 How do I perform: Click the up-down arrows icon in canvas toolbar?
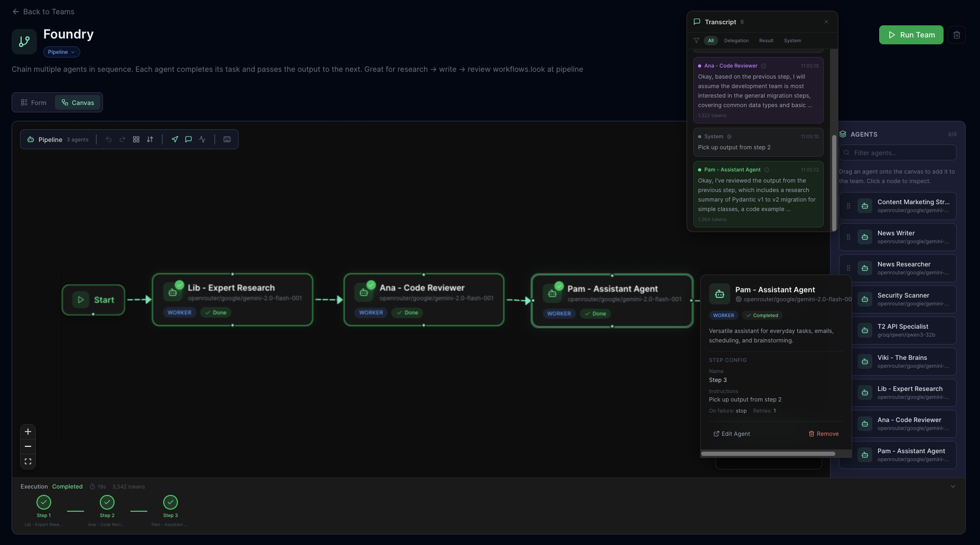click(150, 139)
